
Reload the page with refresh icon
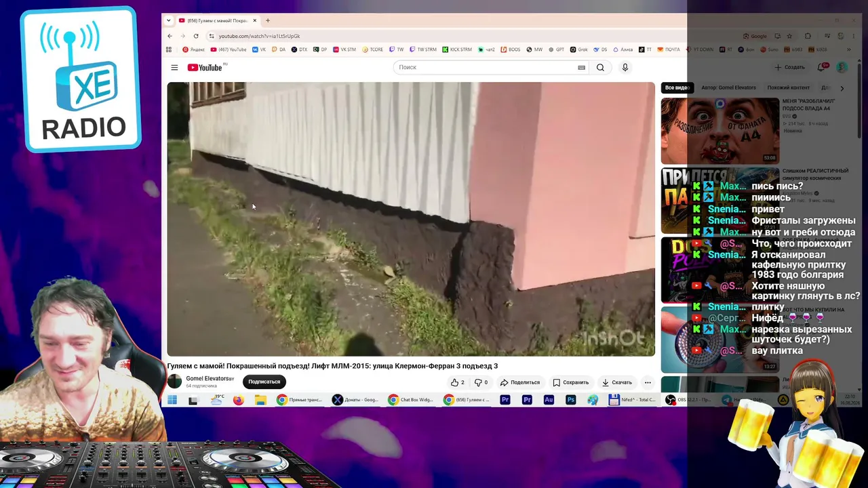pyautogui.click(x=196, y=36)
